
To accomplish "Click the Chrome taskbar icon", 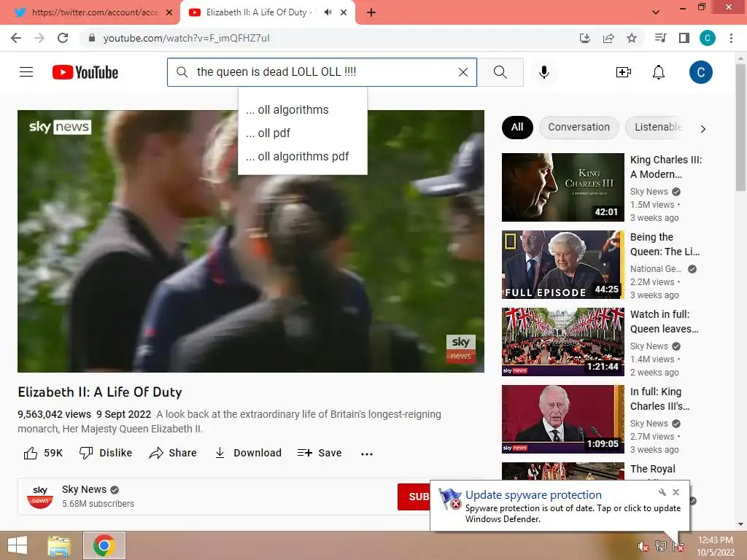I will (104, 545).
